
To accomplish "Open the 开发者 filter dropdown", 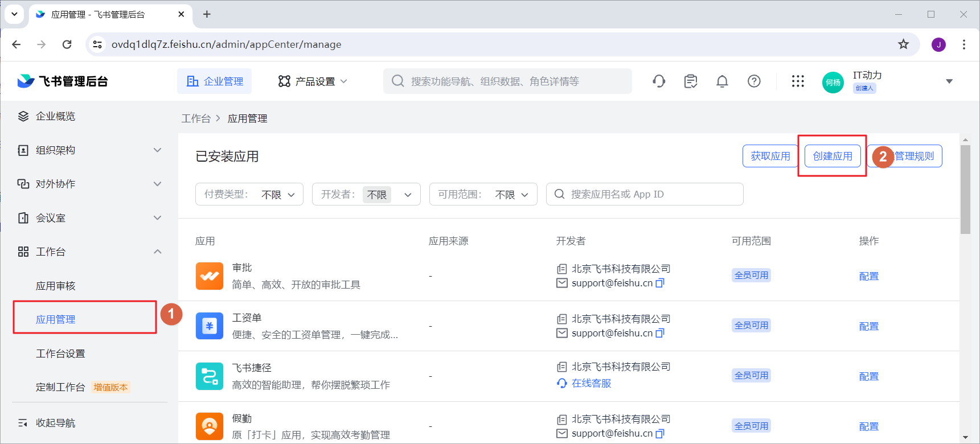I will pos(366,194).
